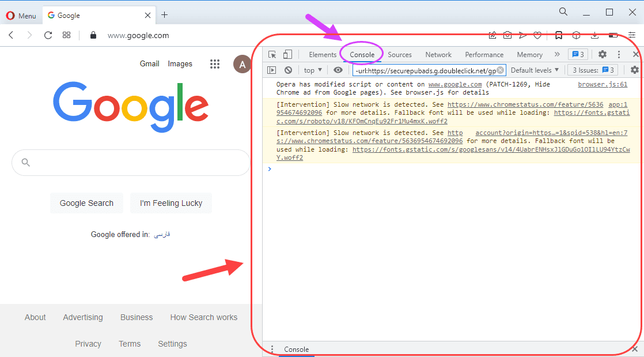Open the About footer link
The width and height of the screenshot is (644, 357).
[x=35, y=318]
